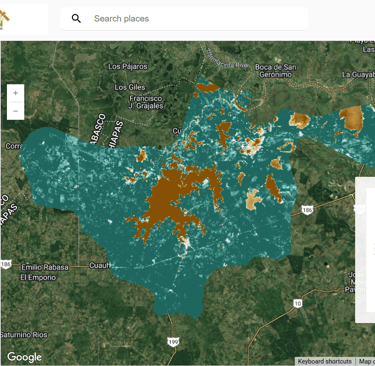This screenshot has height=366, width=375.
Task: Click the Saturnino Ríos place label
Action: click(23, 335)
